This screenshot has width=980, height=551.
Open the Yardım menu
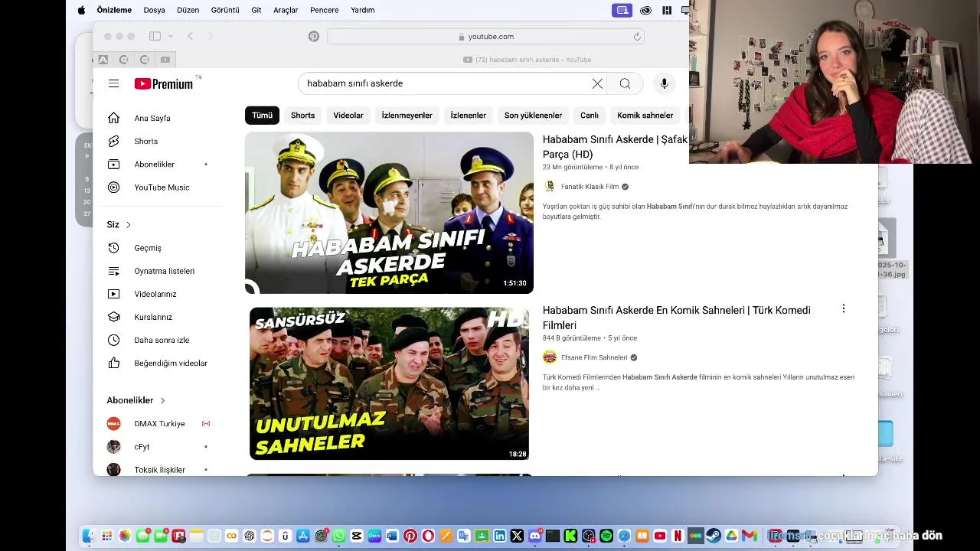coord(362,10)
